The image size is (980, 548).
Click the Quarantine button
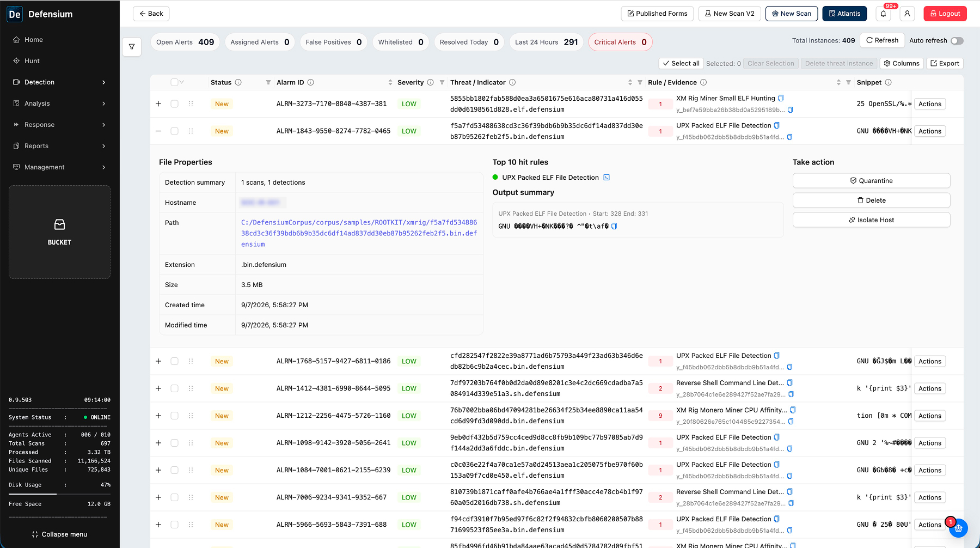click(871, 181)
